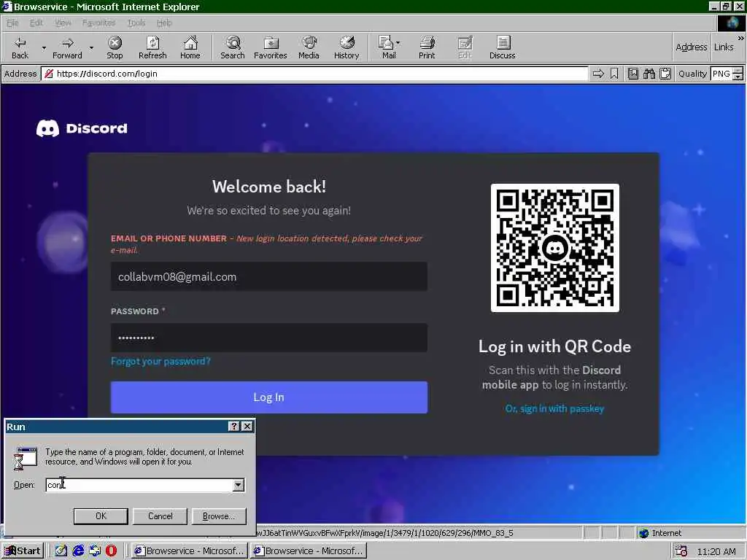Click the Quality PNG field
The height and width of the screenshot is (560, 747).
pyautogui.click(x=721, y=74)
